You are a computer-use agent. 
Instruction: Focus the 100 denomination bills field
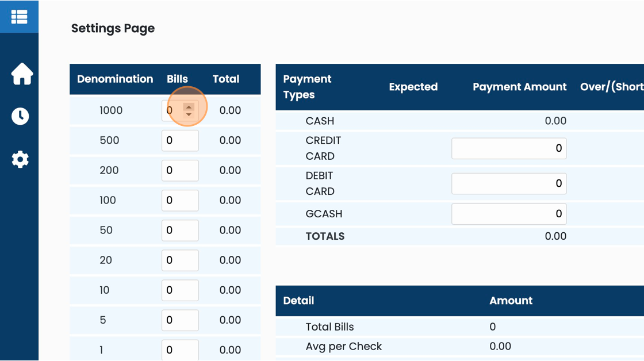click(180, 201)
